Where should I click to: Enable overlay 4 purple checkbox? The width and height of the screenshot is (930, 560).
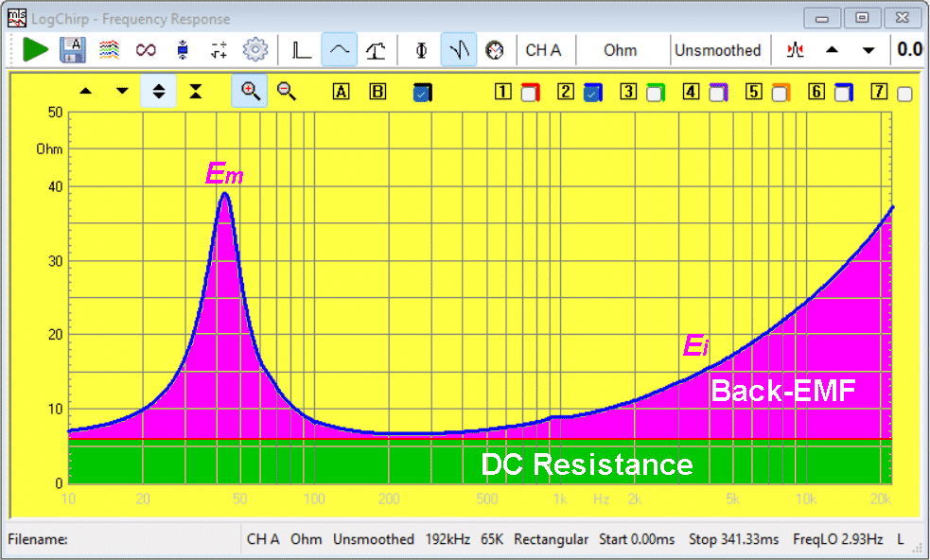[718, 93]
